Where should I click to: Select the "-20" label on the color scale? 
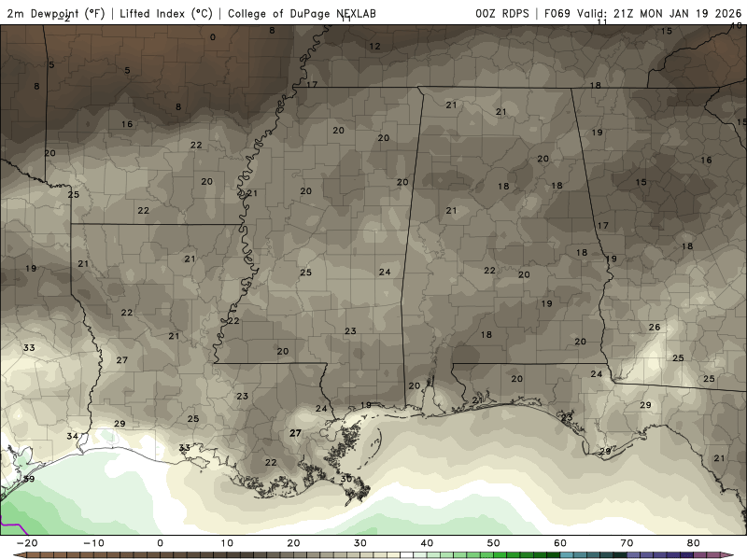point(27,543)
